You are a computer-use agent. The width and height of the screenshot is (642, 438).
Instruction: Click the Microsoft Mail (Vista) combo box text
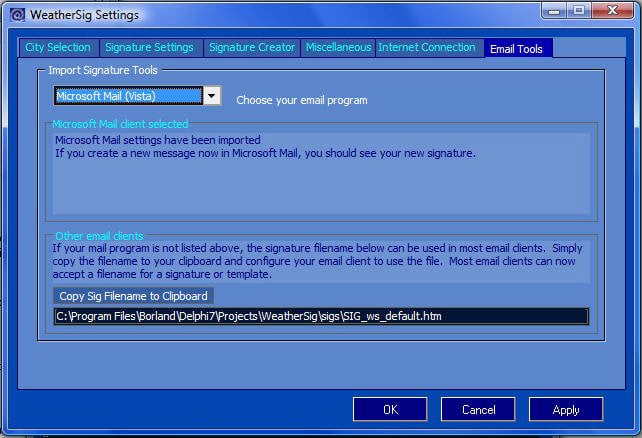(127, 97)
